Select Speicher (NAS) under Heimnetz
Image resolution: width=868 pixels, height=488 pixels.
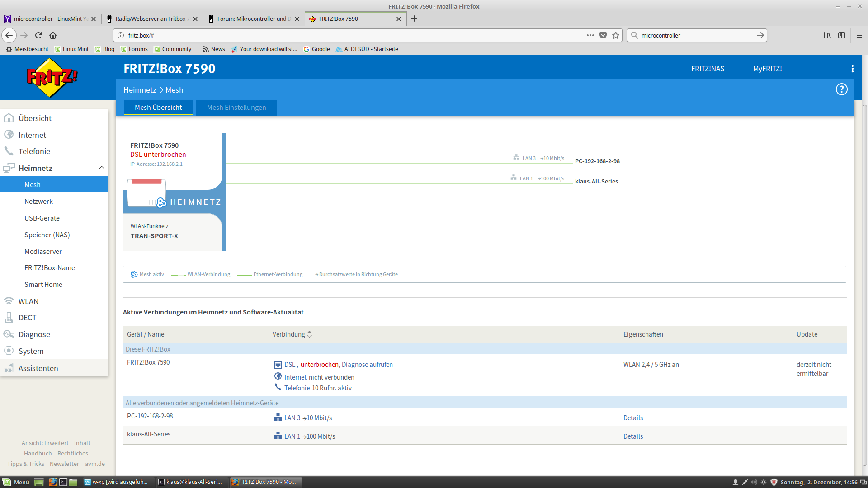(x=54, y=235)
